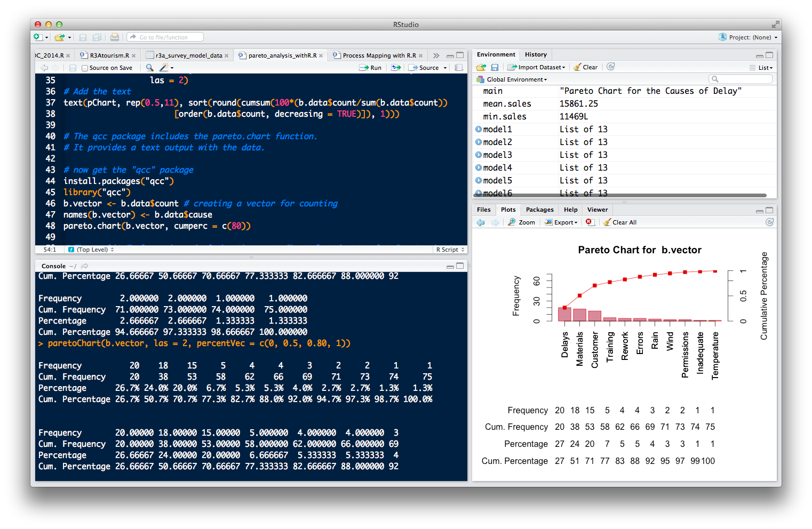Click the refresh icon in Environment toolbar
Image resolution: width=812 pixels, height=529 pixels.
[611, 67]
